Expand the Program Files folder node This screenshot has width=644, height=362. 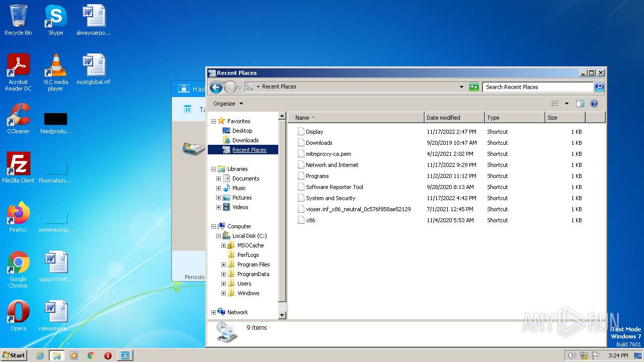click(x=223, y=264)
